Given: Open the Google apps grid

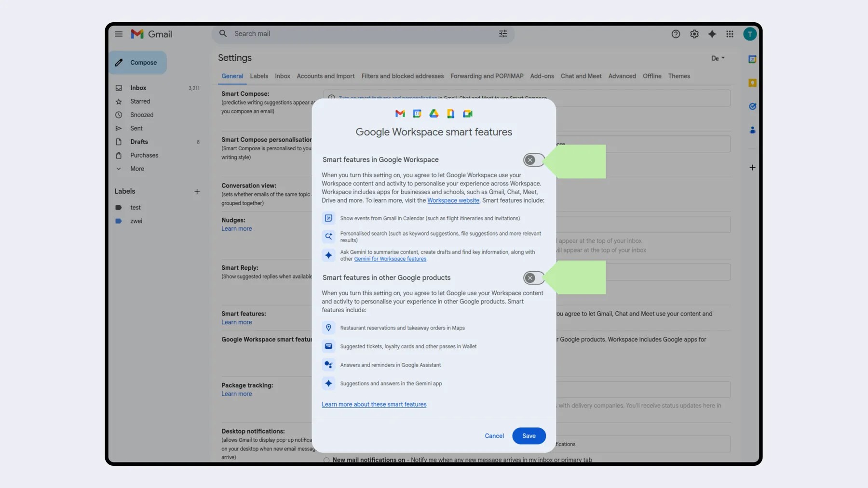Looking at the screenshot, I should 730,34.
